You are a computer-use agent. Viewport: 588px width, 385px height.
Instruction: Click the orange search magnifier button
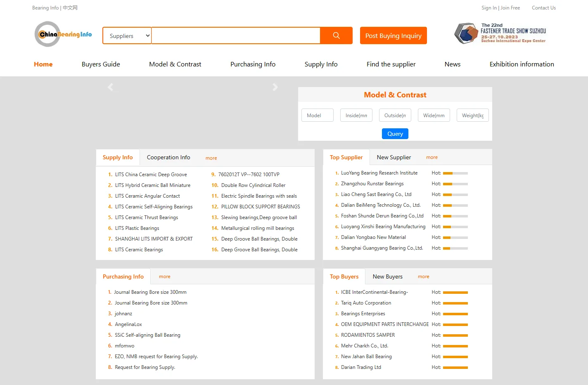coord(336,35)
